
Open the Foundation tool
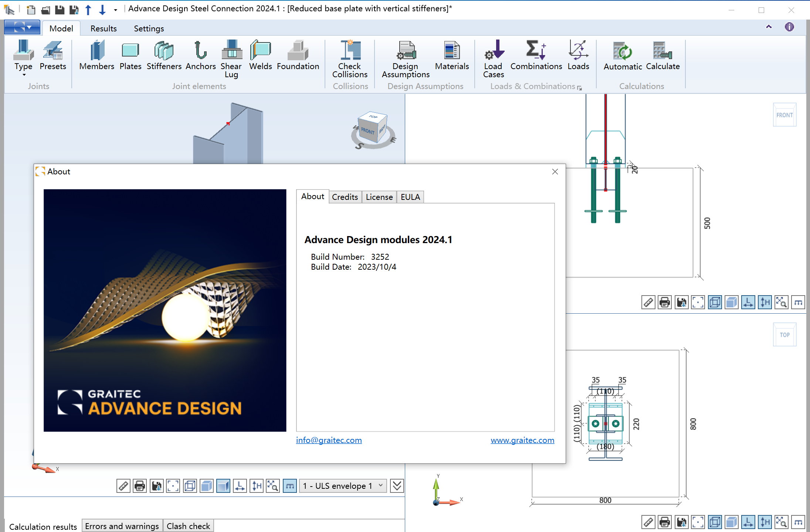(298, 55)
